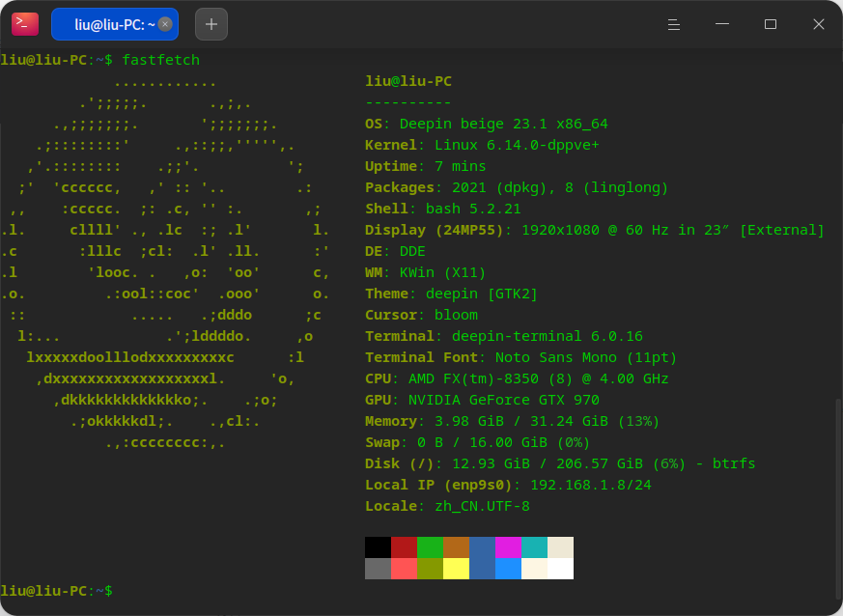This screenshot has height=616, width=843.
Task: Click 'Terminal: deepin-terminal 6.0.16' line
Action: 504,337
